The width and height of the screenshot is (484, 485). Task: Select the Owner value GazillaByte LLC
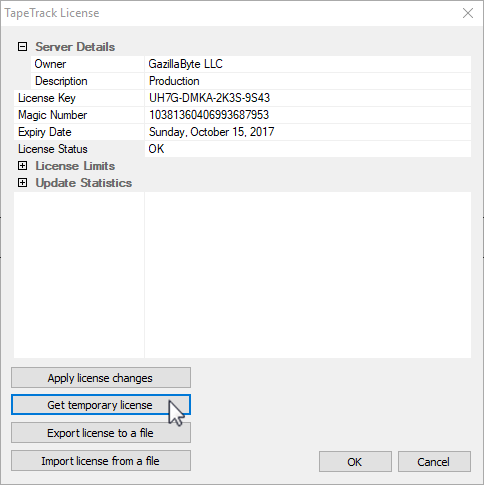click(x=308, y=64)
